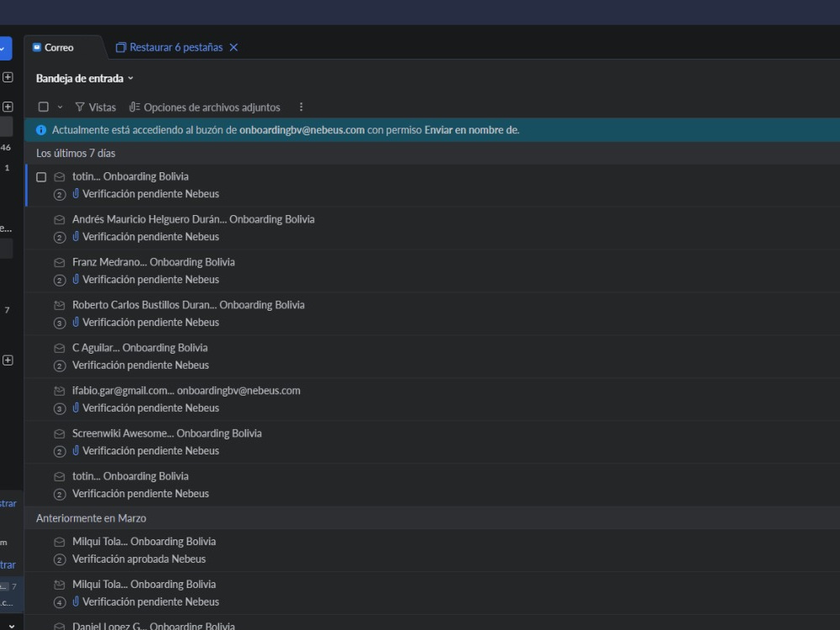This screenshot has width=840, height=630.
Task: Restore 6 tabs via Restaurar 6 pestañas
Action: tap(170, 48)
